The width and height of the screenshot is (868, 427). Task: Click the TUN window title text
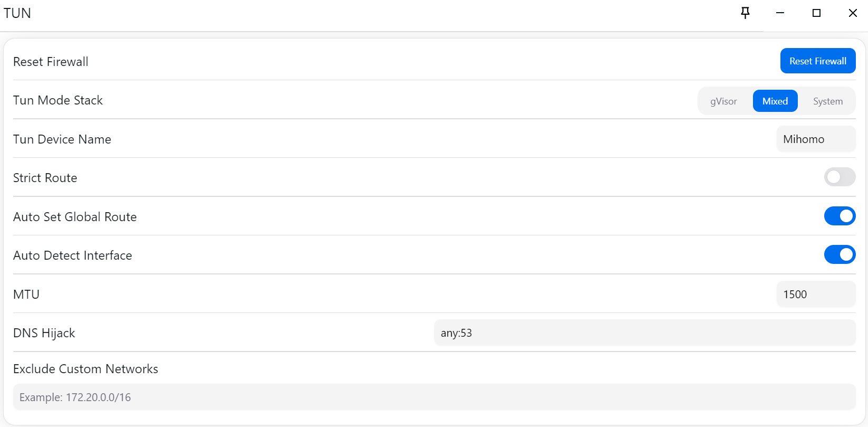point(17,13)
